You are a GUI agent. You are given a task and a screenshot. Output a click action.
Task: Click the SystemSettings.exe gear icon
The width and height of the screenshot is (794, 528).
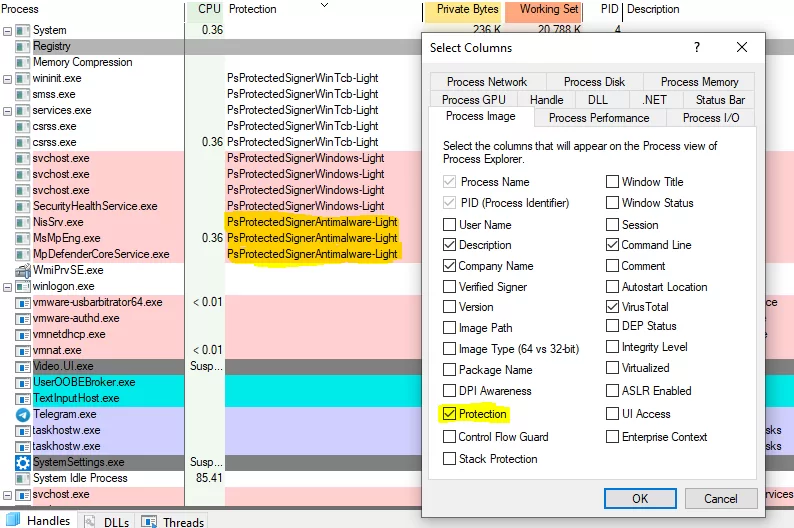[x=22, y=463]
